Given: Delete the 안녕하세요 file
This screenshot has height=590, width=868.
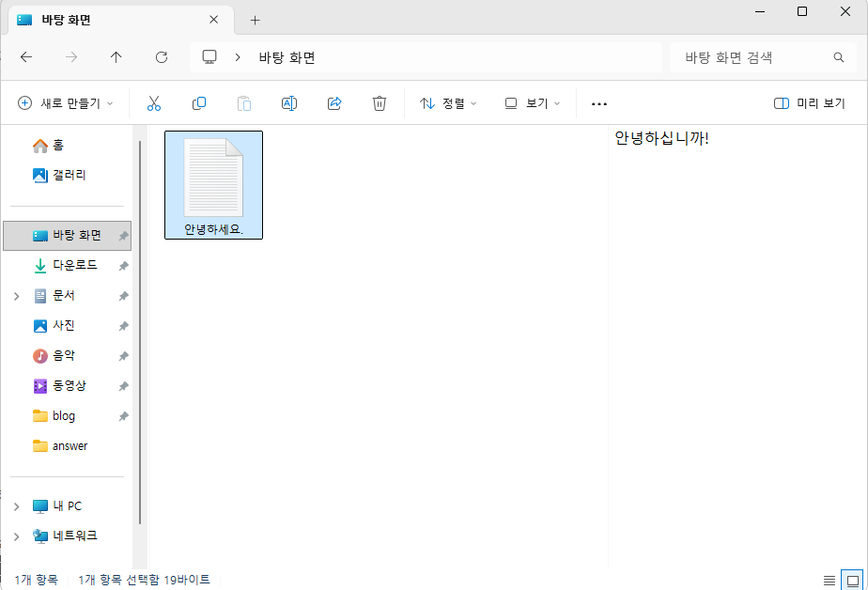Looking at the screenshot, I should (380, 103).
